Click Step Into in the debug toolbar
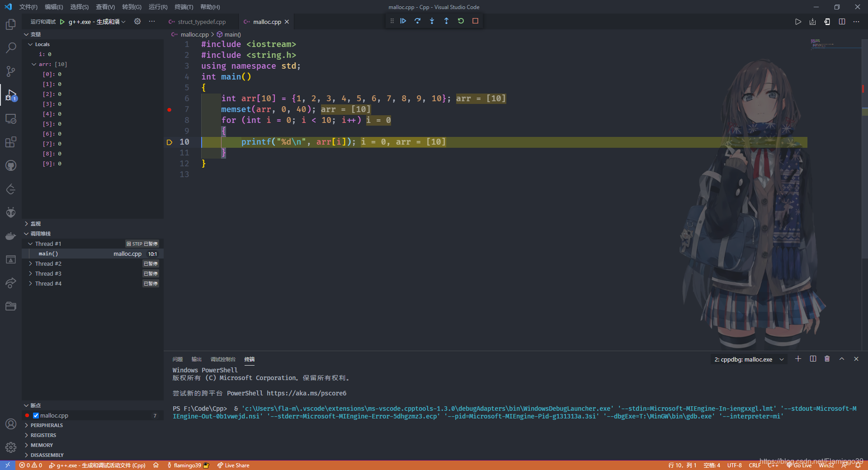Screen dimensions: 868x470 click(432, 21)
